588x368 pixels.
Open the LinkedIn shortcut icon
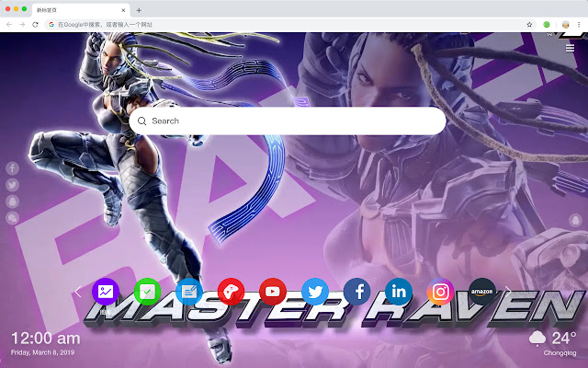click(x=399, y=292)
